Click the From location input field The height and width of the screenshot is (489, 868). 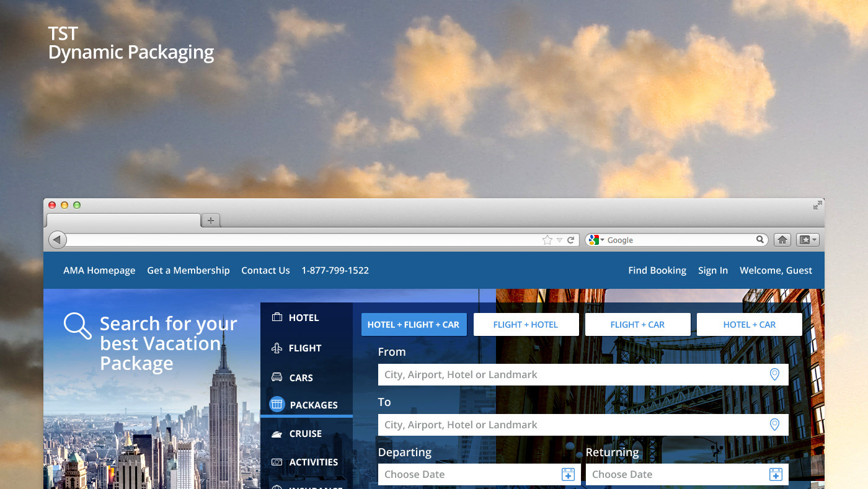pyautogui.click(x=583, y=374)
